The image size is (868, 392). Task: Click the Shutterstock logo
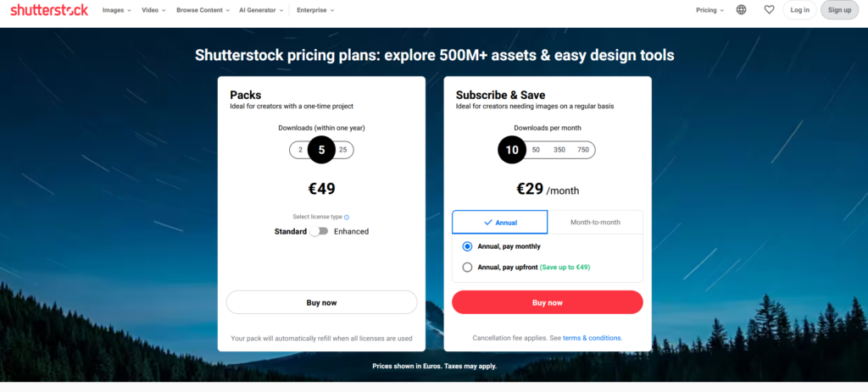point(49,10)
